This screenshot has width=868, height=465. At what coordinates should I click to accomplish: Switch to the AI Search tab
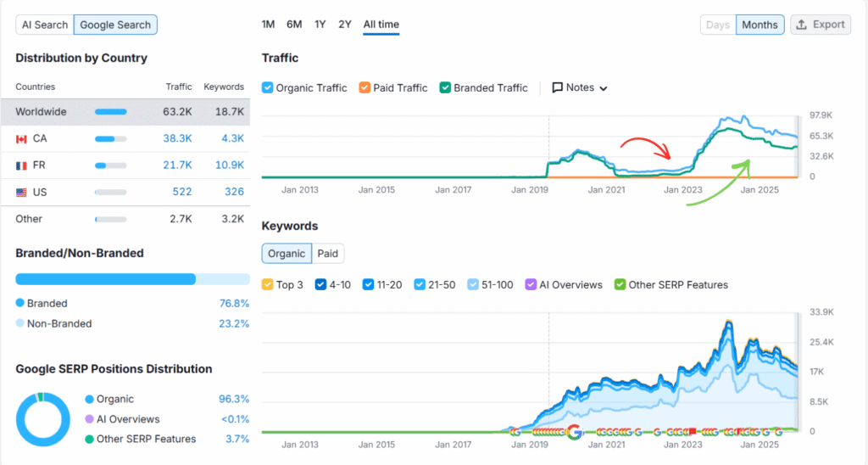45,25
